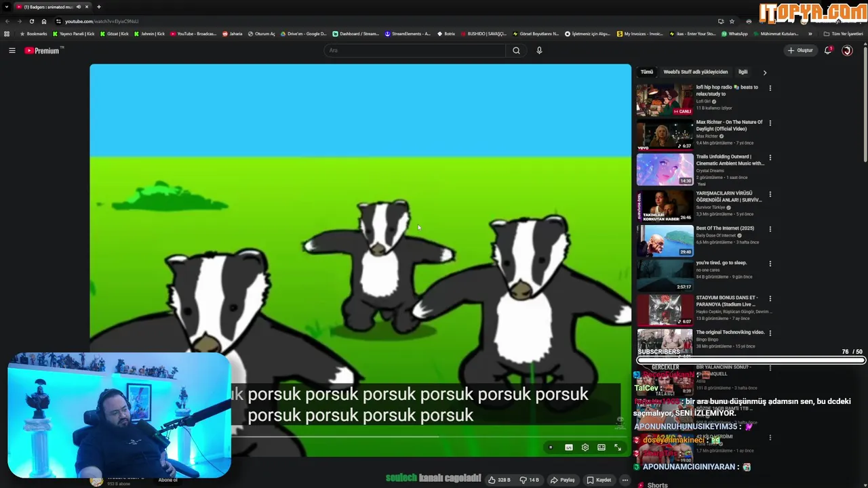Viewport: 868px width, 488px height.
Task: Open options for you're tired video
Action: tap(770, 264)
